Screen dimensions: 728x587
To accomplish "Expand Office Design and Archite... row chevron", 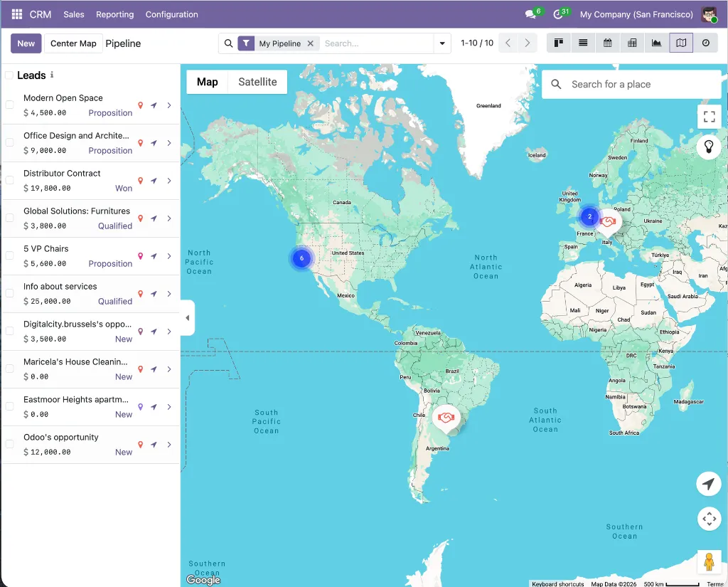I will [x=169, y=143].
